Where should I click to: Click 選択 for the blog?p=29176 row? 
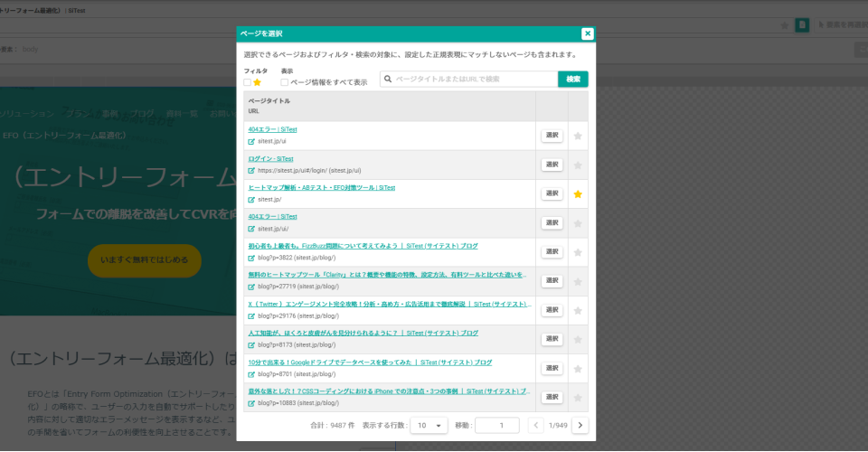pos(552,310)
